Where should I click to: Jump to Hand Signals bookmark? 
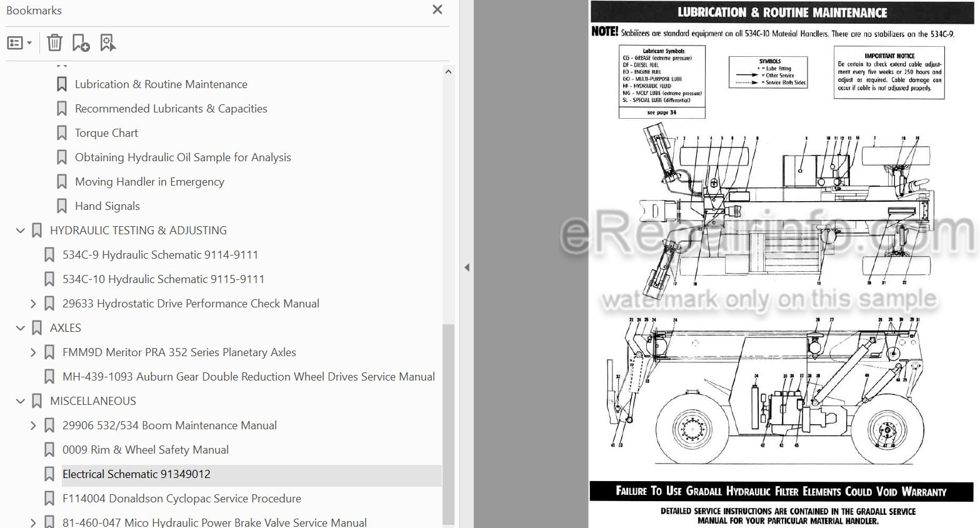[107, 206]
